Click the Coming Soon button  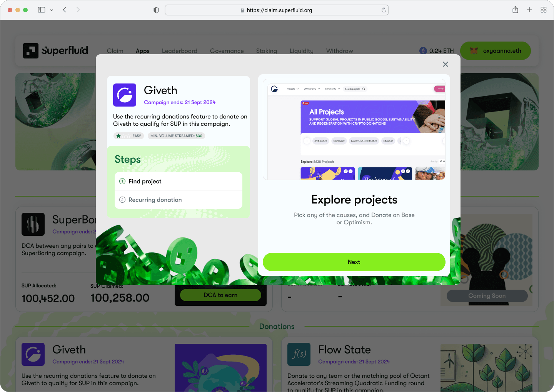coord(487,296)
